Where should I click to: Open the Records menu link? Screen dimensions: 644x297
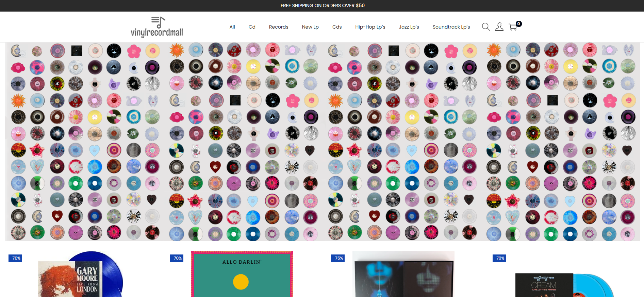tap(278, 27)
